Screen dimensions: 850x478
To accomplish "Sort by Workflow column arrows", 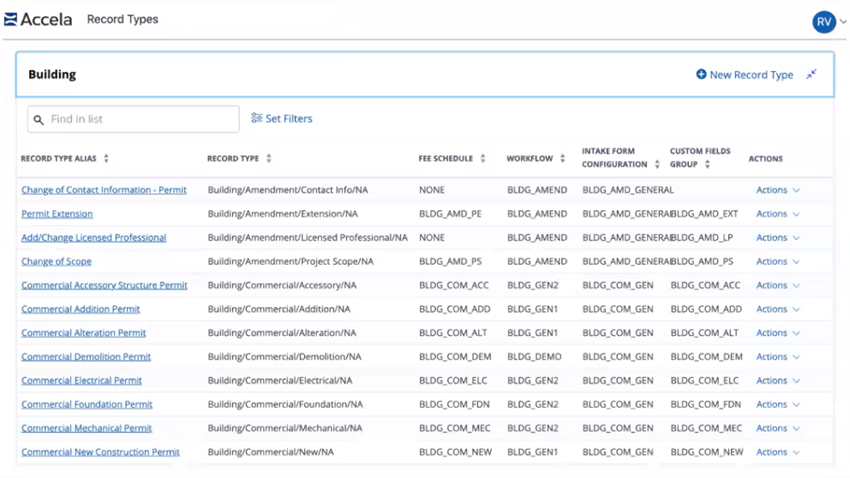I will tap(562, 159).
